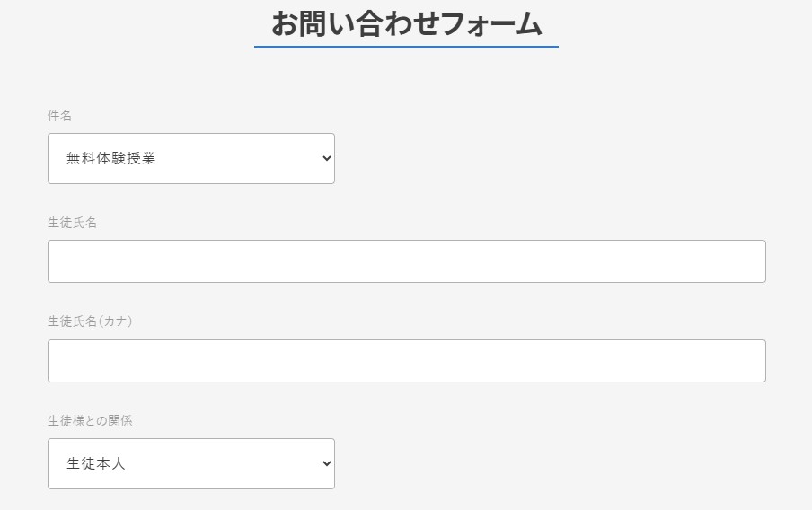This screenshot has height=510, width=812.
Task: Click the selected 生徒本人 option text
Action: pos(95,464)
